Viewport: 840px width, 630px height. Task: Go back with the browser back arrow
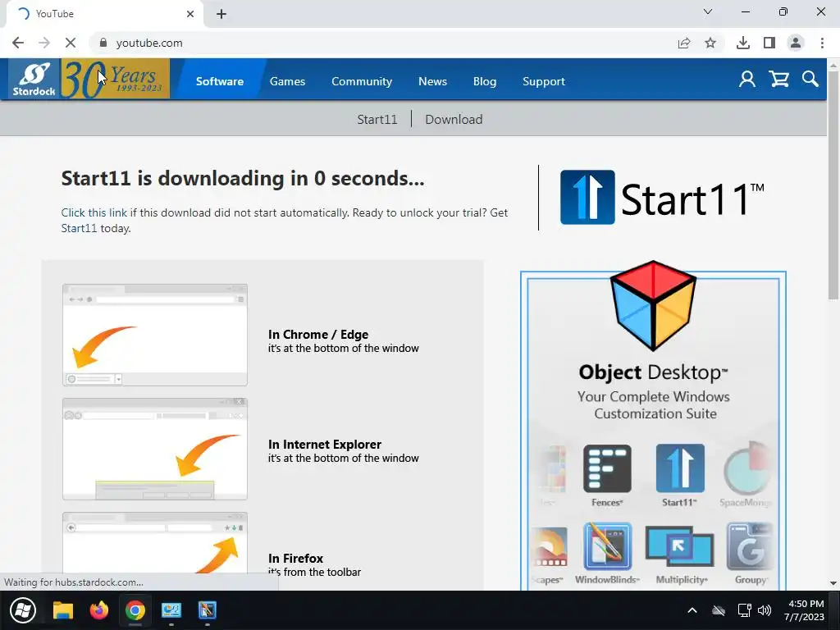click(18, 43)
